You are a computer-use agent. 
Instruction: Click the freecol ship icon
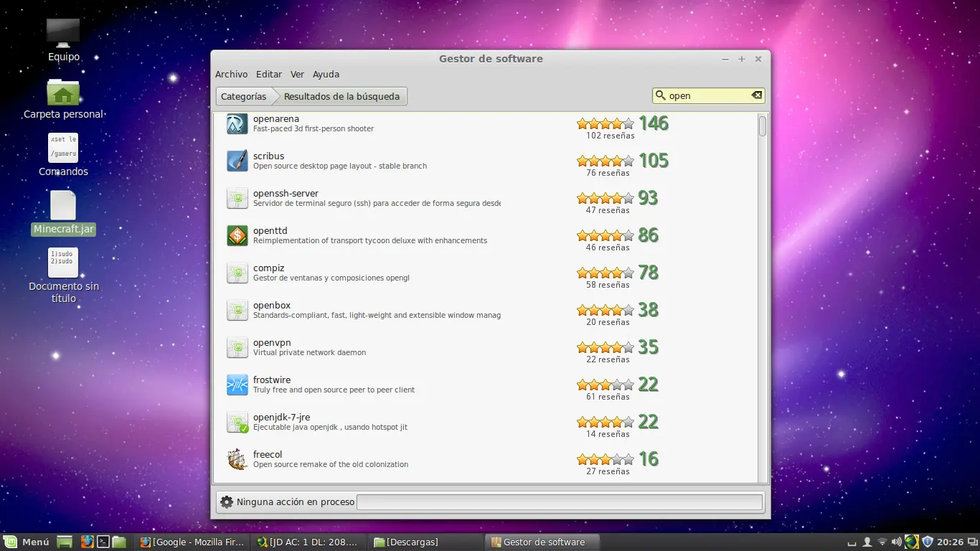(x=237, y=459)
